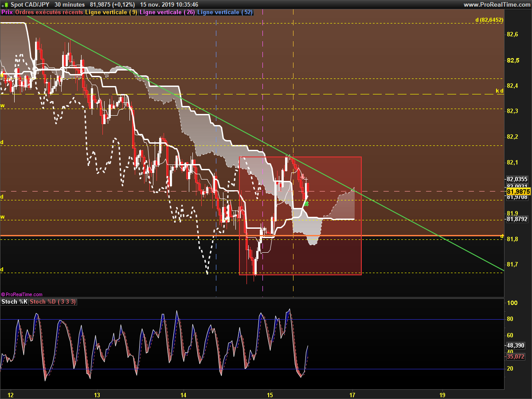
Task: Select the blue Ligne verticale (52) label
Action: (225, 12)
